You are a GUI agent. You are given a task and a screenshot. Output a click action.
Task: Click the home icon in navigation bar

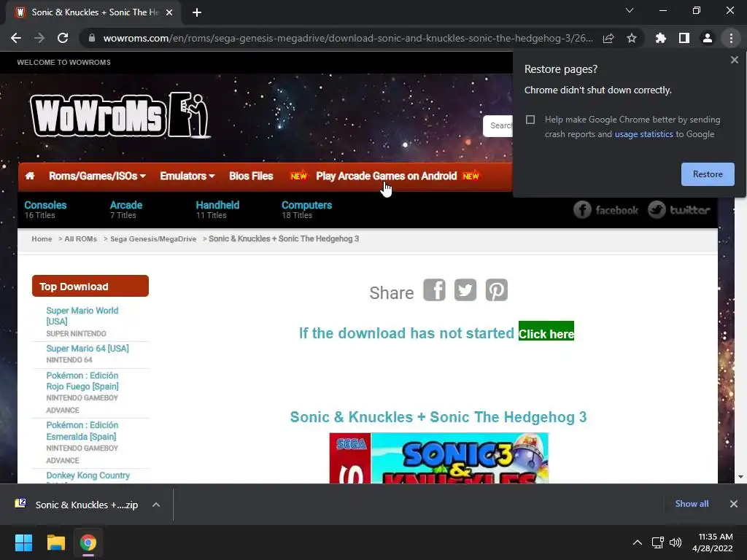(x=30, y=176)
